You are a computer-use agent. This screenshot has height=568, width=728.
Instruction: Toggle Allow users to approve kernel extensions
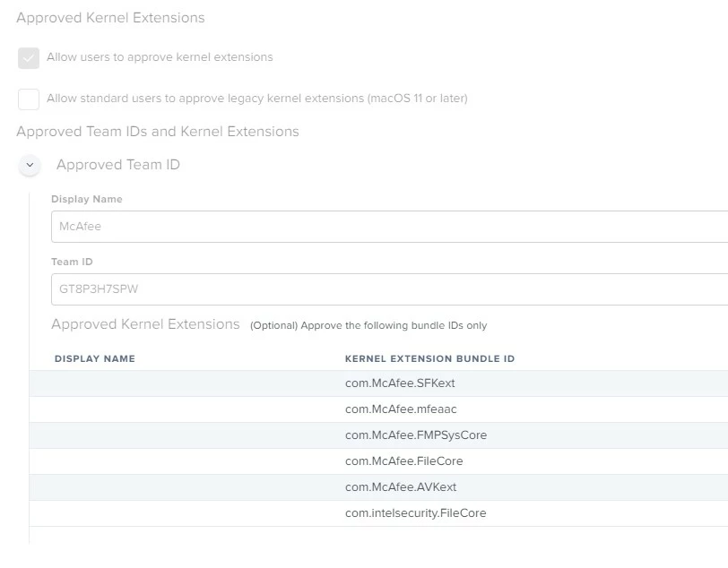pyautogui.click(x=29, y=58)
